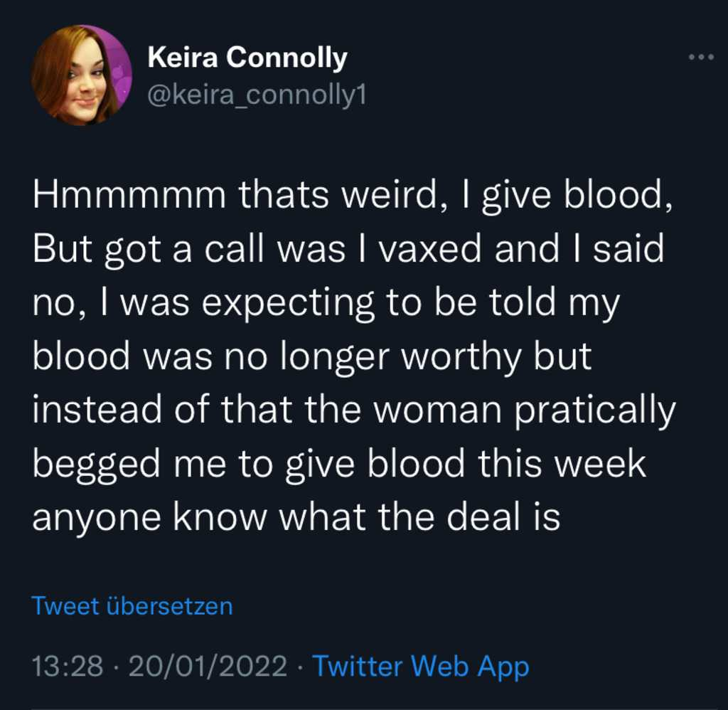Click the word 'pratically' in the tweet

[596, 411]
